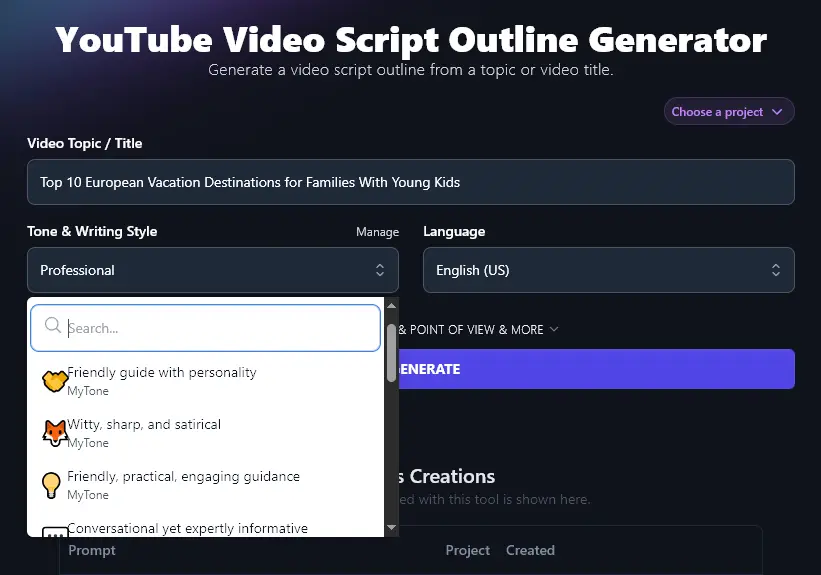This screenshot has width=821, height=575.
Task: Click the magnifier icon in search box
Action: (x=52, y=325)
